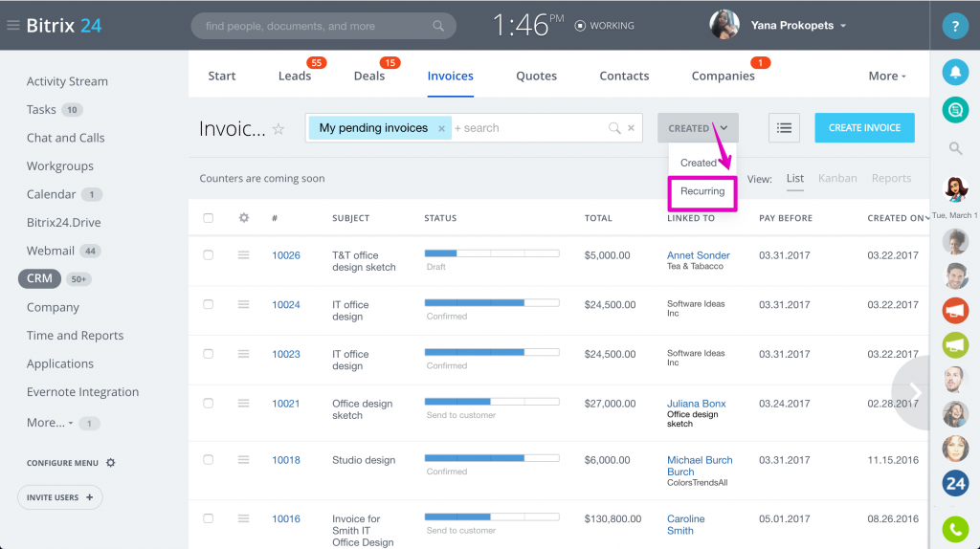Open the More dropdown in CRM tabs

coord(887,76)
